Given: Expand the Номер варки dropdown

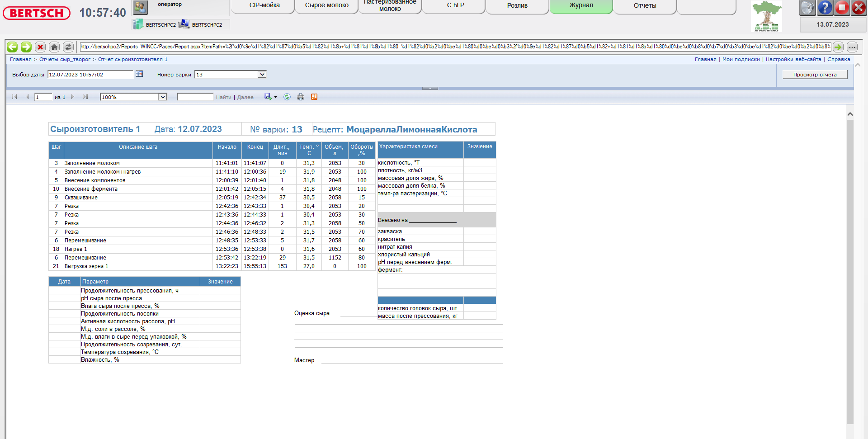Looking at the screenshot, I should 262,75.
